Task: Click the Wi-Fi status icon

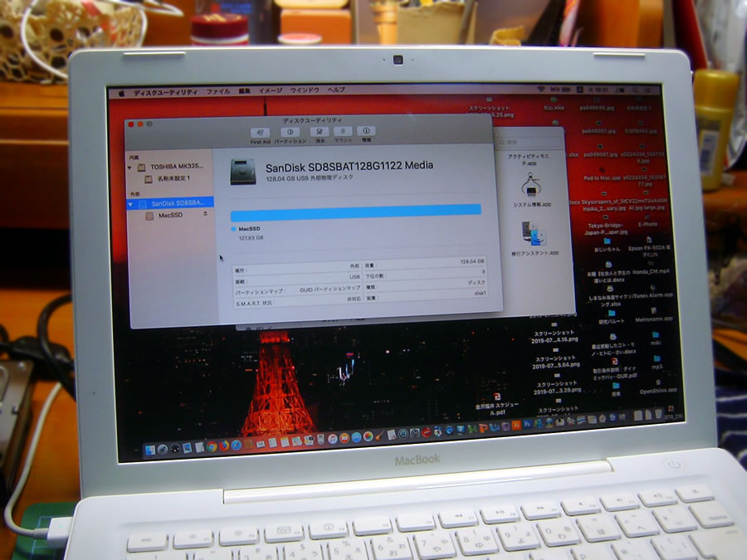Action: [540, 89]
